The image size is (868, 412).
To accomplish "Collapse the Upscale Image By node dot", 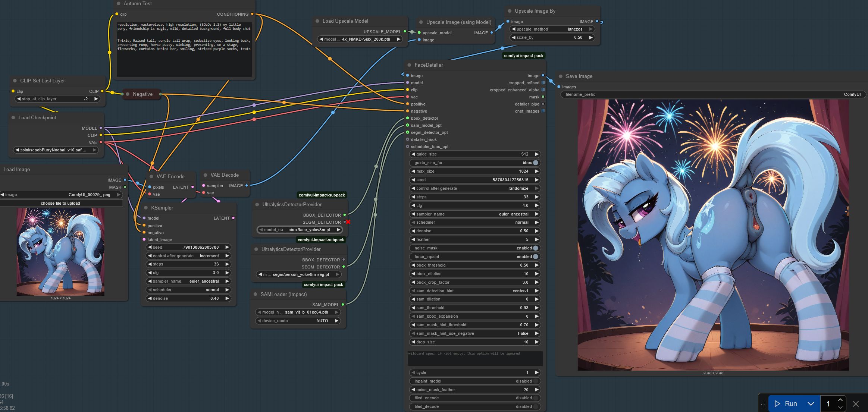I will [510, 11].
